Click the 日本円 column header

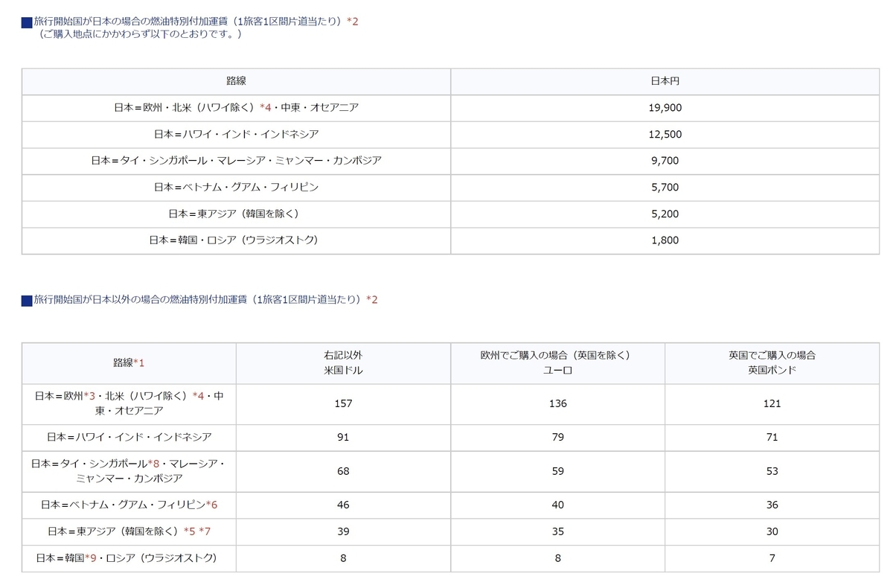click(x=665, y=80)
